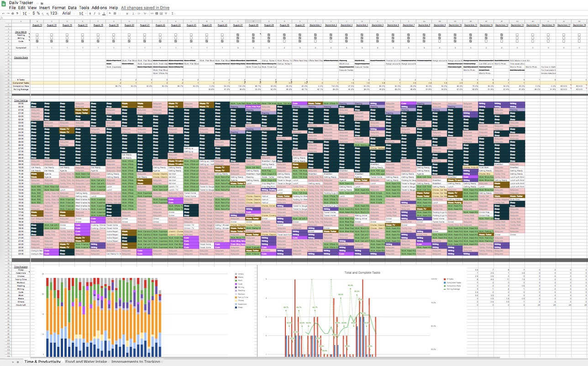Open the File menu
Image resolution: width=588 pixels, height=366 pixels.
12,8
